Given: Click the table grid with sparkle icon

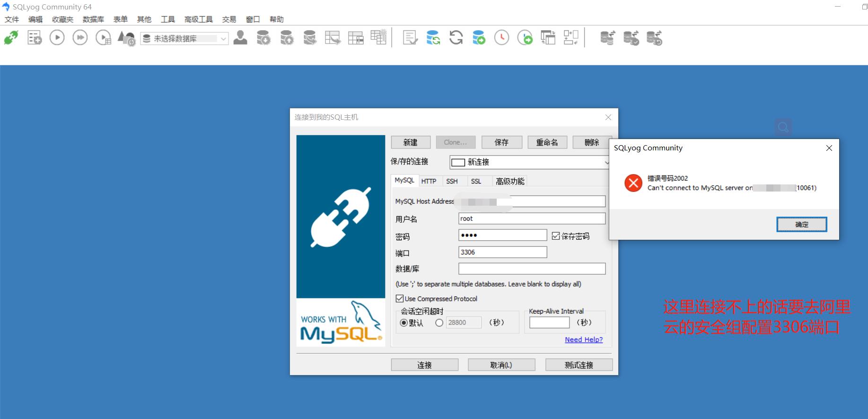Looking at the screenshot, I should (x=378, y=37).
